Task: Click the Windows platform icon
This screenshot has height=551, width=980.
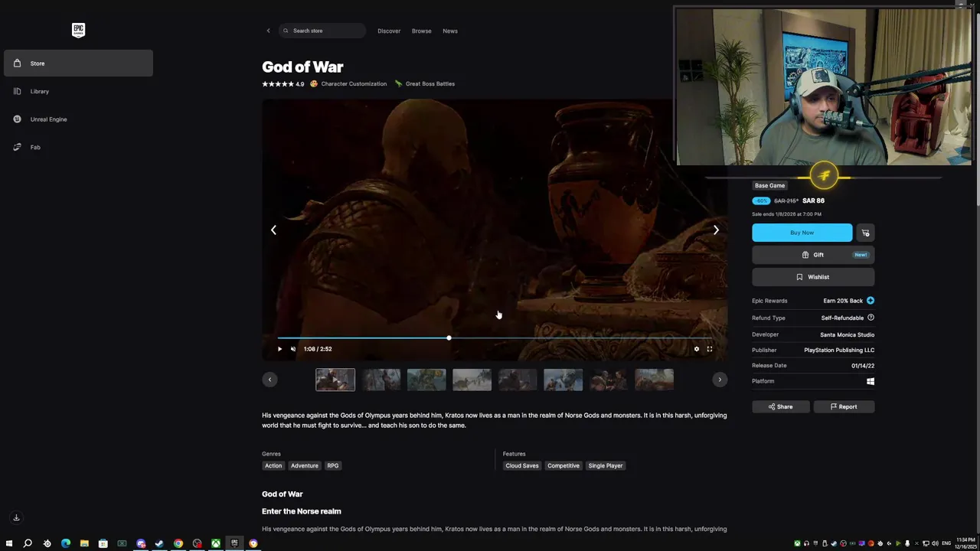Action: coord(871,381)
